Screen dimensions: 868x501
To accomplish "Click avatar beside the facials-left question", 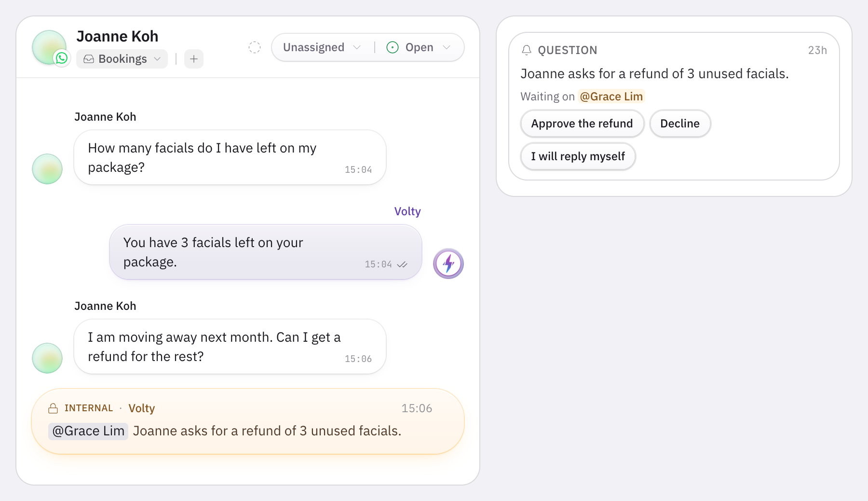I will [x=47, y=169].
